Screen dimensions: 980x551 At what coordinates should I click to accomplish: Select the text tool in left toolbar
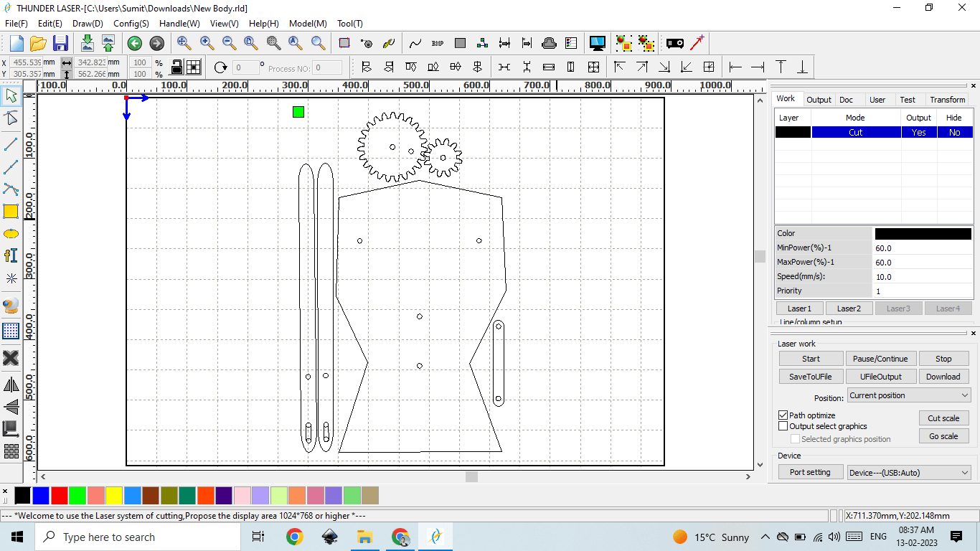11,255
